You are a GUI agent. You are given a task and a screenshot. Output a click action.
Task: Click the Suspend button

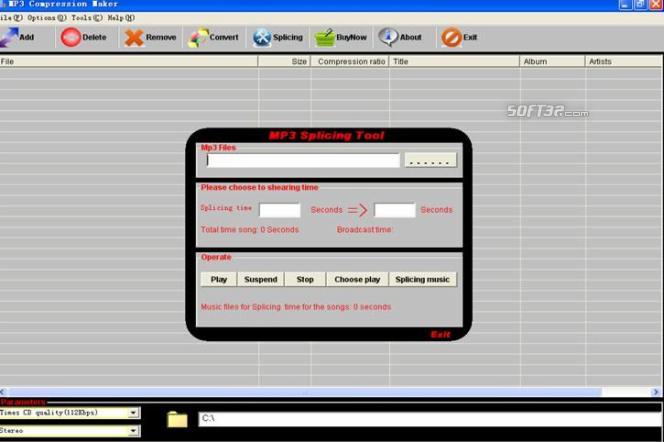pos(260,279)
